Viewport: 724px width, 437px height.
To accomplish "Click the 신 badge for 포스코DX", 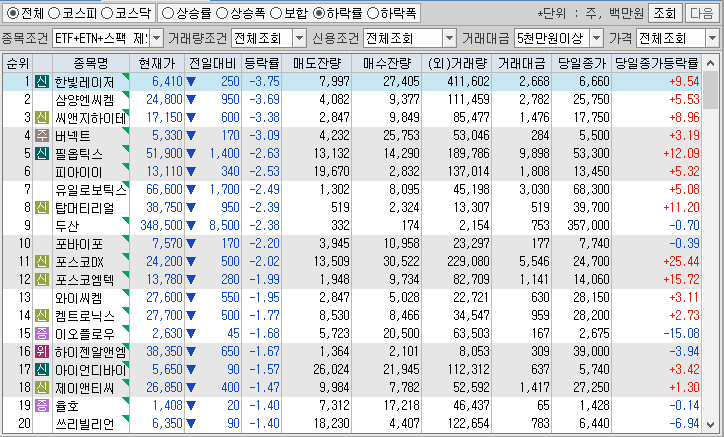I will pyautogui.click(x=42, y=262).
